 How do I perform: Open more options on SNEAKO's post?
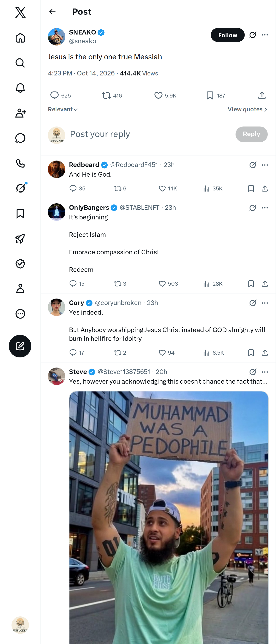265,35
